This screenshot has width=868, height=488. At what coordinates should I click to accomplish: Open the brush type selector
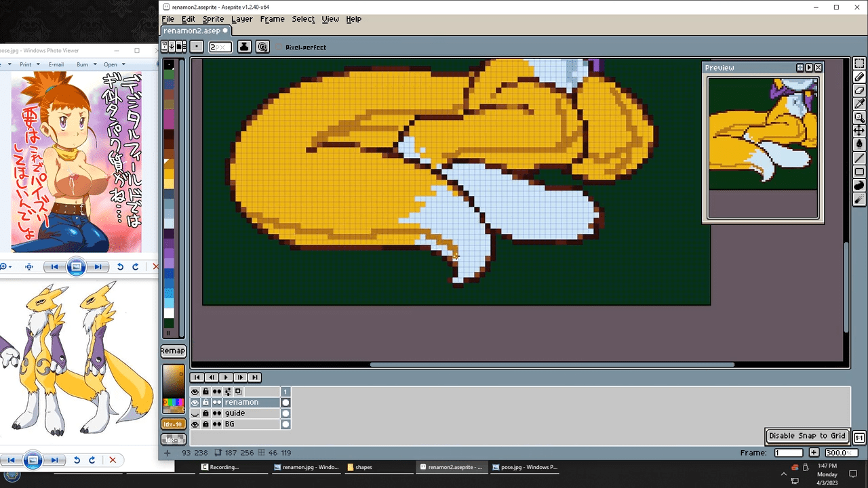coord(196,47)
